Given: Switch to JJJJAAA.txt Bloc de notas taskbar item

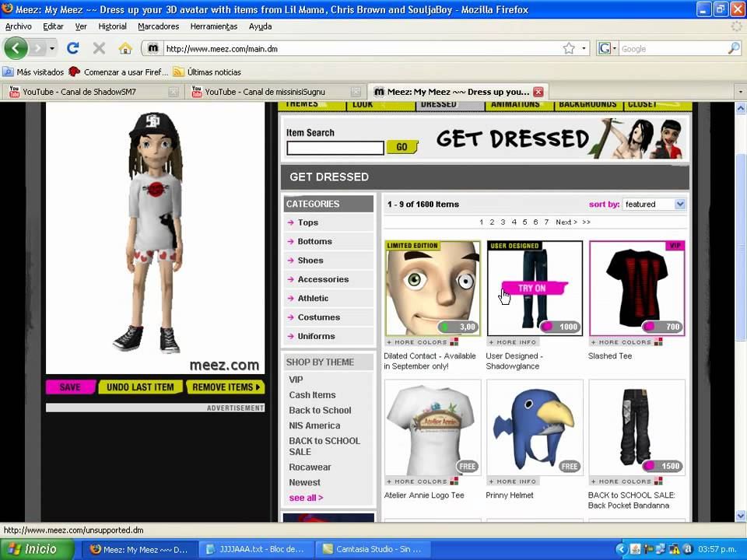Looking at the screenshot, I should [x=255, y=549].
